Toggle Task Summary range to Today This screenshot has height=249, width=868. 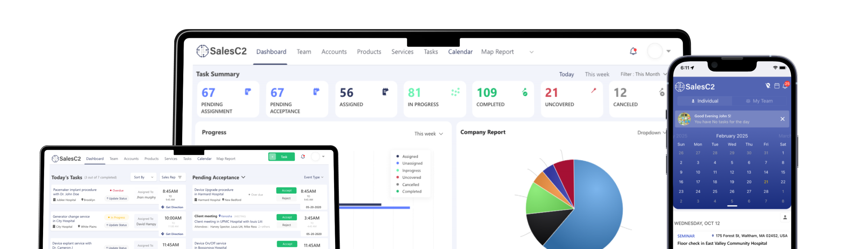pyautogui.click(x=566, y=74)
